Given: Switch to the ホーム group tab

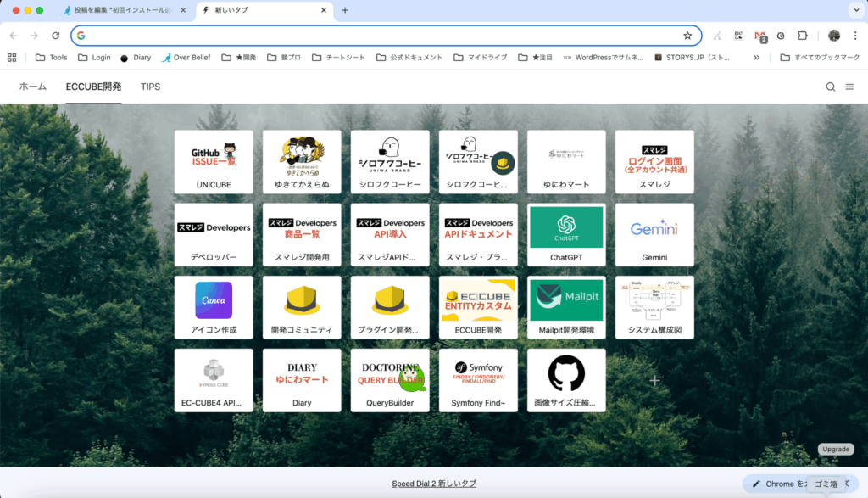Looking at the screenshot, I should tap(33, 87).
